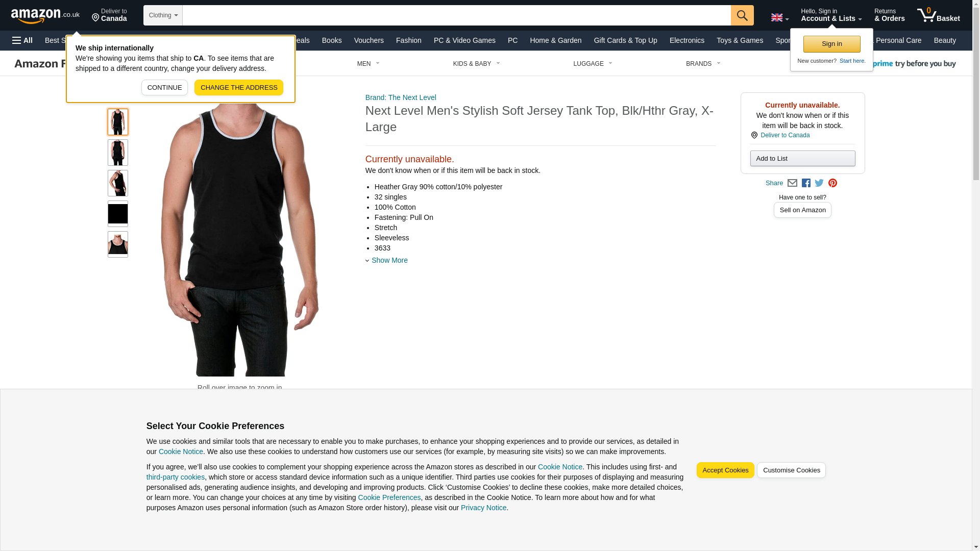Open the All hamburger menu
The width and height of the screenshot is (980, 551).
click(22, 40)
